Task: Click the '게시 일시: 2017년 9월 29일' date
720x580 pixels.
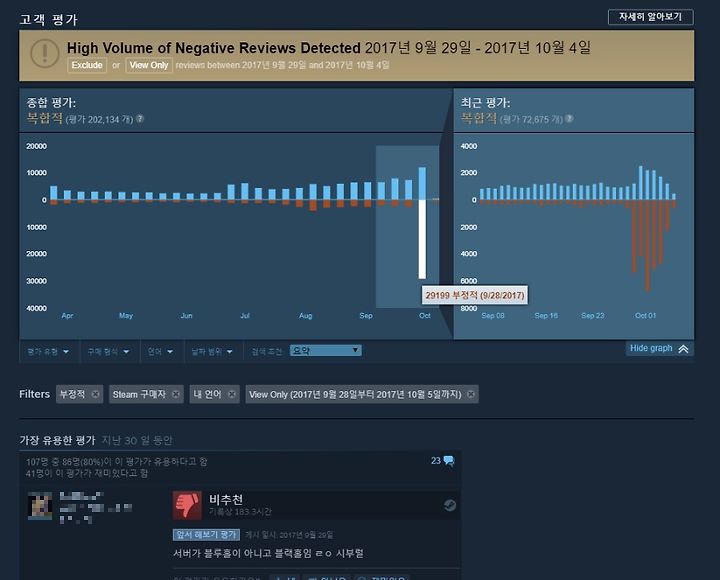Action: click(289, 535)
